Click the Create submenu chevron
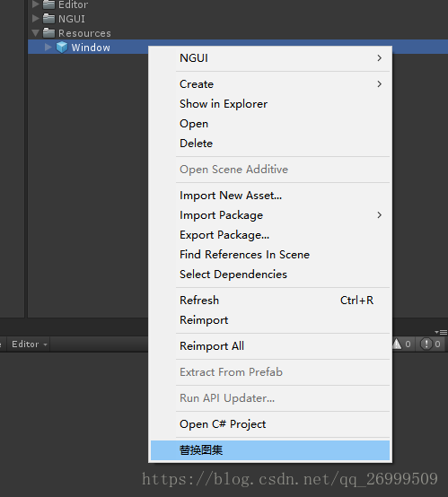 380,84
